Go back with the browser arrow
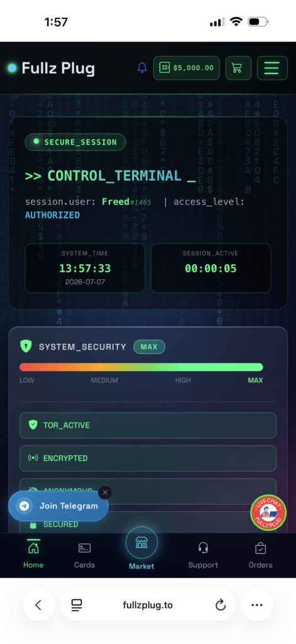 click(x=38, y=604)
